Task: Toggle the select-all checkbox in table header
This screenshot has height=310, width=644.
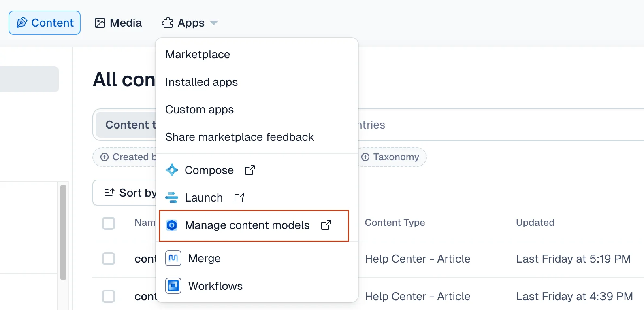Action: (x=109, y=223)
